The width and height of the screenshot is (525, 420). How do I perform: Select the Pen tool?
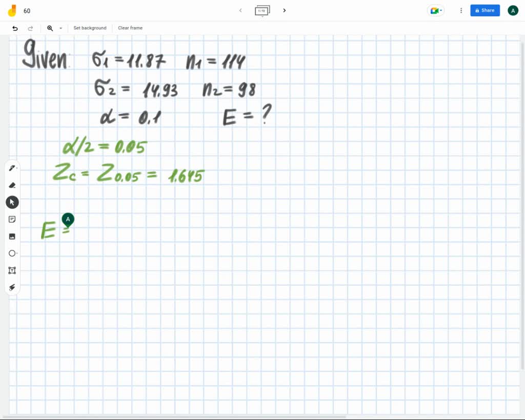12,168
